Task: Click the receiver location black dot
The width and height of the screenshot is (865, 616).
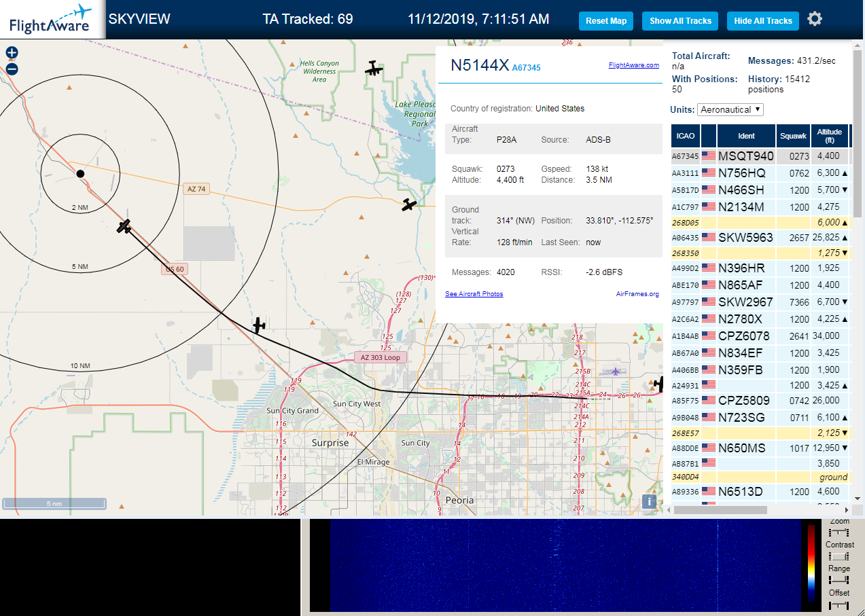Action: point(80,174)
